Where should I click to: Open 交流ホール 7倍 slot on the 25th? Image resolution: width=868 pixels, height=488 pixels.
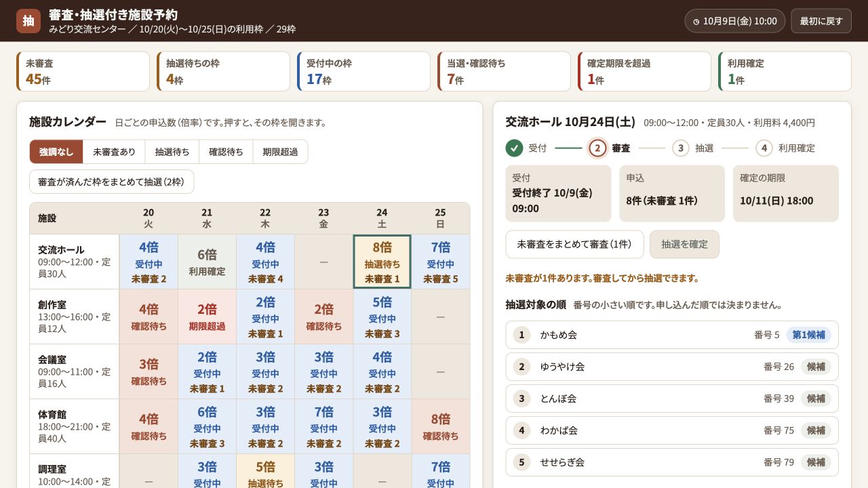coord(440,262)
